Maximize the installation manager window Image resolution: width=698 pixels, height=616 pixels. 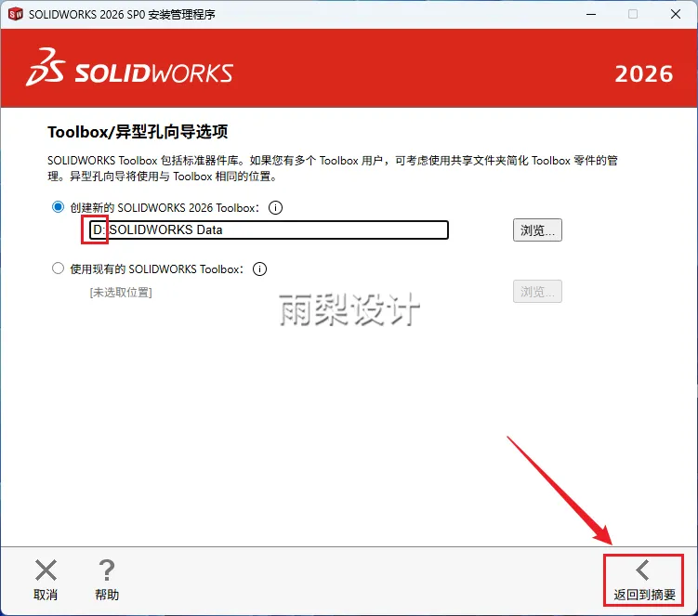633,14
